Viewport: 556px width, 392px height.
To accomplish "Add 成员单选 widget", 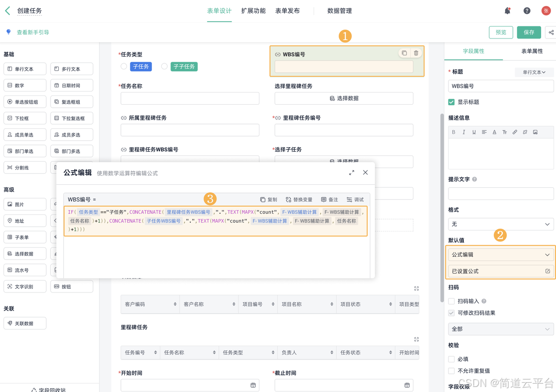I will [x=25, y=135].
